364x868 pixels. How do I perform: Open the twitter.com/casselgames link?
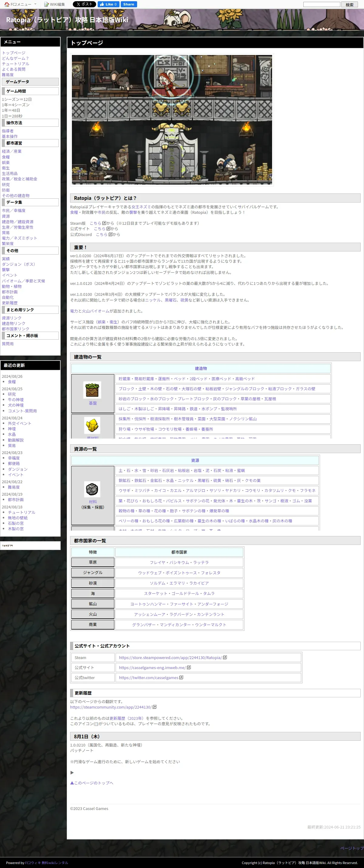(148, 678)
